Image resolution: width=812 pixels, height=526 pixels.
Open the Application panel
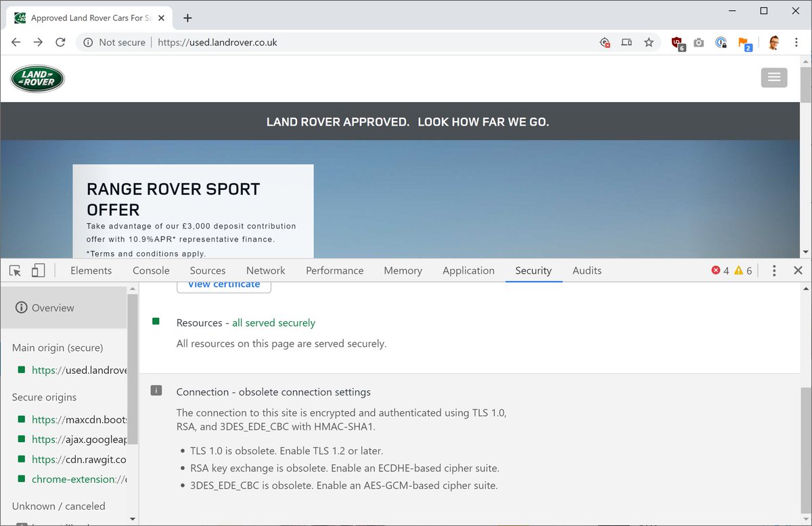coord(469,270)
